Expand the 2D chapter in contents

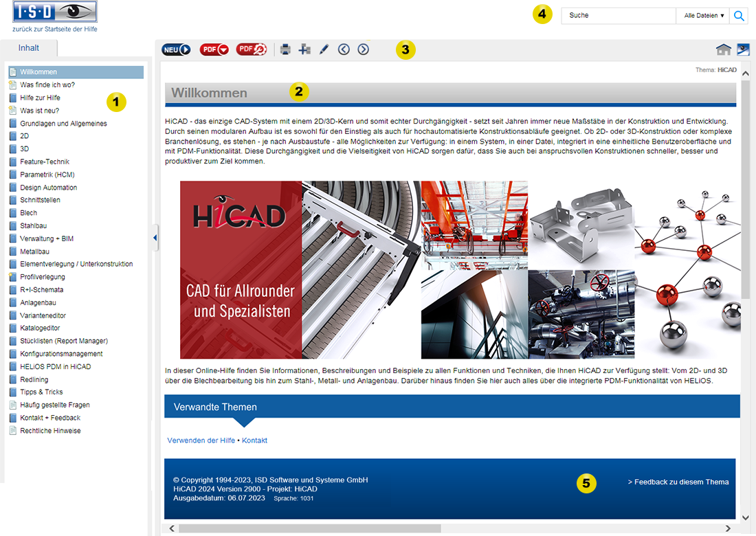(24, 136)
